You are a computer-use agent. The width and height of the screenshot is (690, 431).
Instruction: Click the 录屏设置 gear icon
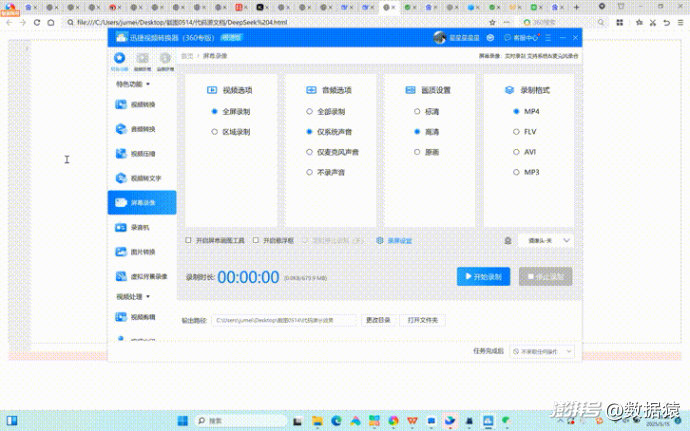point(380,240)
